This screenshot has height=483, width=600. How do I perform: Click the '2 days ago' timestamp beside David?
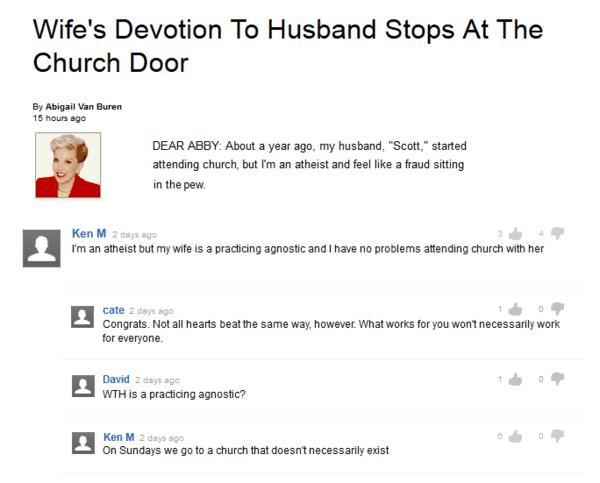pos(157,380)
